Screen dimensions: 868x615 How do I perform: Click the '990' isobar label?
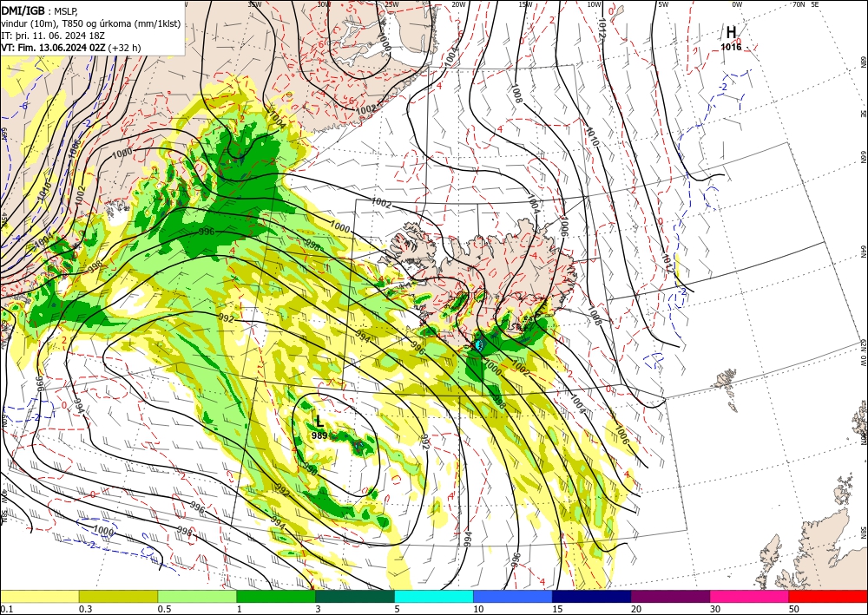[x=310, y=468]
